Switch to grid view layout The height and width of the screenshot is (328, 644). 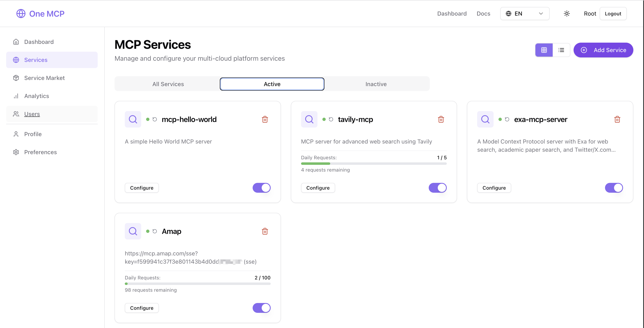[544, 50]
